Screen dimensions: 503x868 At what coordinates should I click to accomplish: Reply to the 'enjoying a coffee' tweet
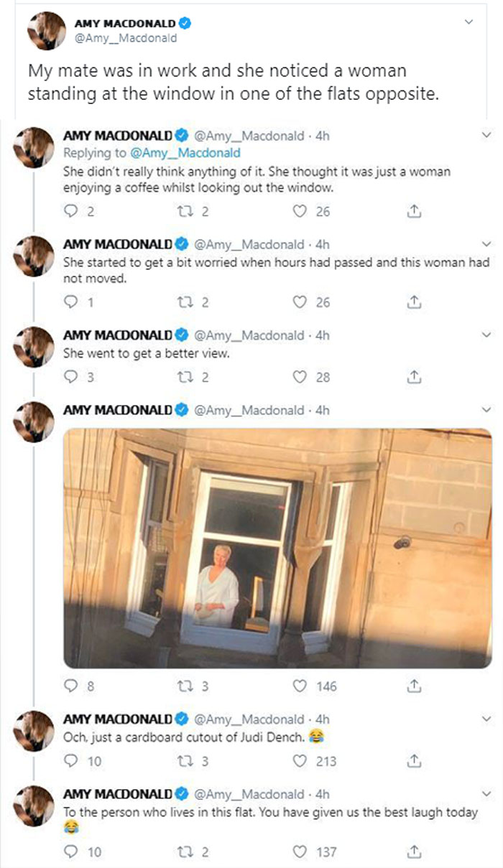coord(71,212)
